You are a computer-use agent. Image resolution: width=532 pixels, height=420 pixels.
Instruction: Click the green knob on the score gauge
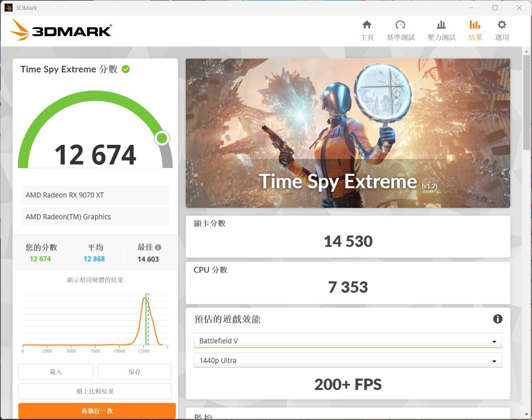point(162,138)
